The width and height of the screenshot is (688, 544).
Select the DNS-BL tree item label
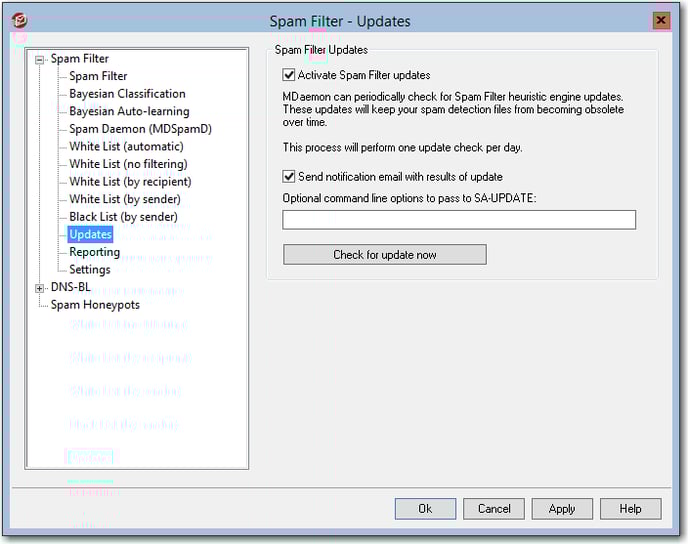[x=71, y=287]
